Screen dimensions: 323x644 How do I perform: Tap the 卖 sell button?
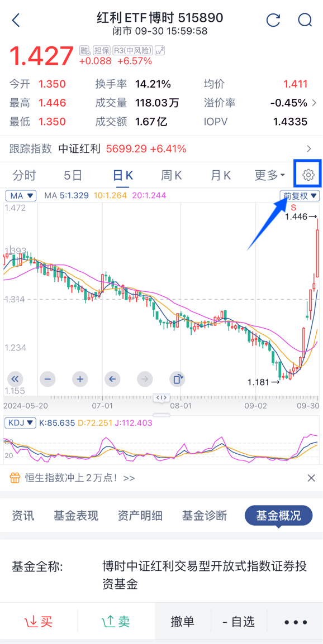116,622
